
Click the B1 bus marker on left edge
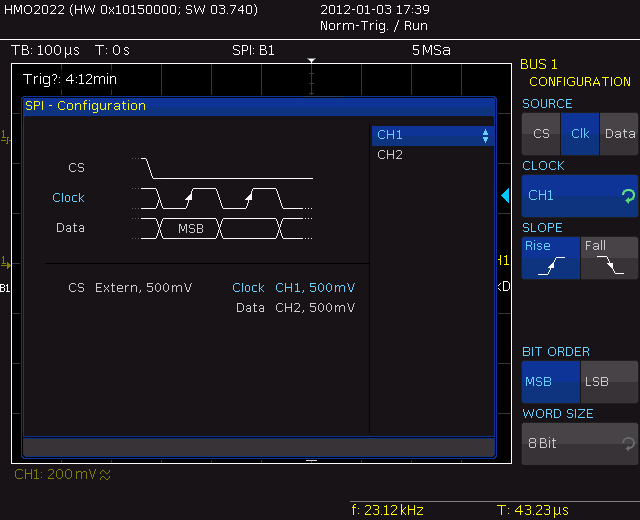pyautogui.click(x=5, y=288)
